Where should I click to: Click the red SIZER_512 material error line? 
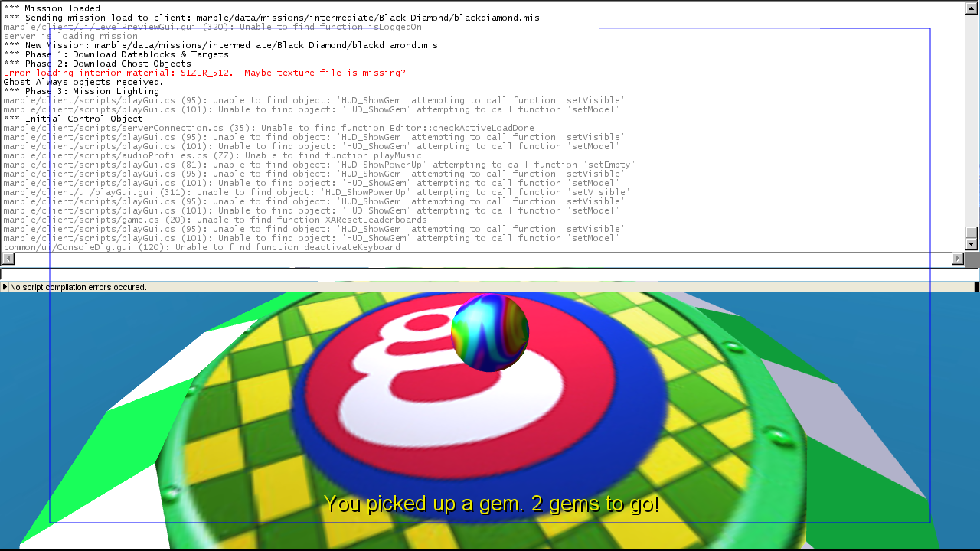tap(204, 73)
